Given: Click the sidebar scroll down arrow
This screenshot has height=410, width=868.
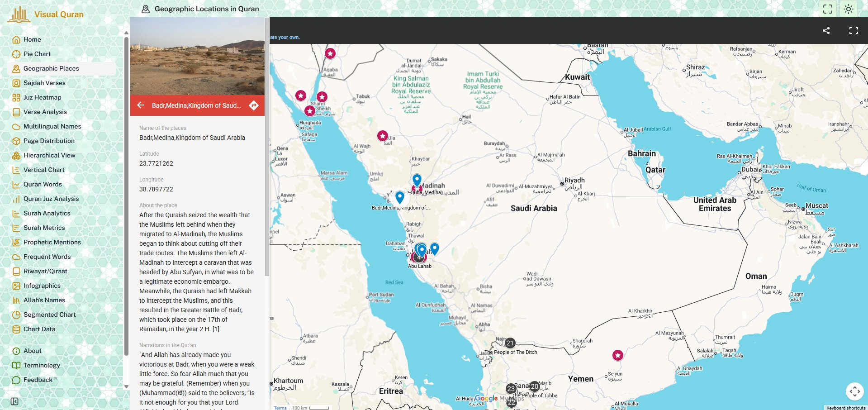Looking at the screenshot, I should point(126,387).
